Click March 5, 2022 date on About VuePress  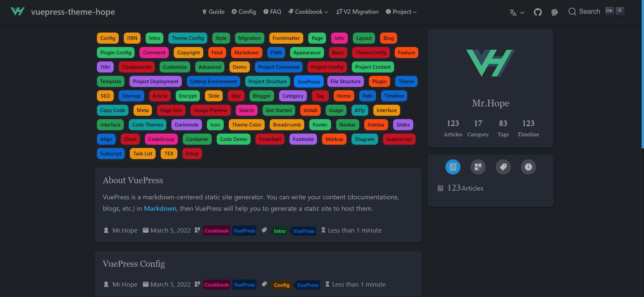[167, 230]
